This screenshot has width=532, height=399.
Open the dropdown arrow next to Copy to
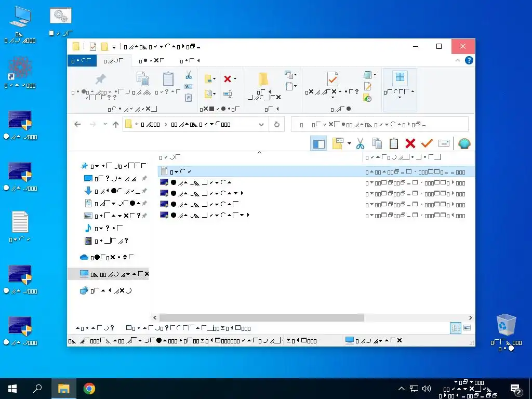[x=214, y=94]
